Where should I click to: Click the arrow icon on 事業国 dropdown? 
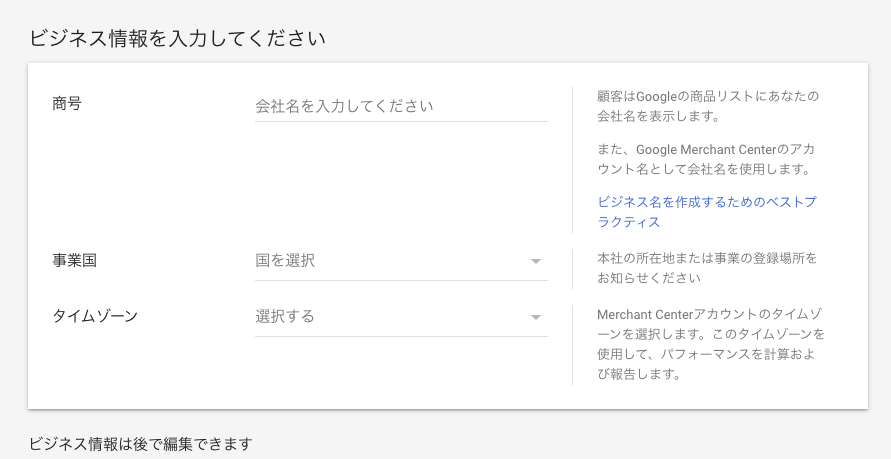point(536,262)
